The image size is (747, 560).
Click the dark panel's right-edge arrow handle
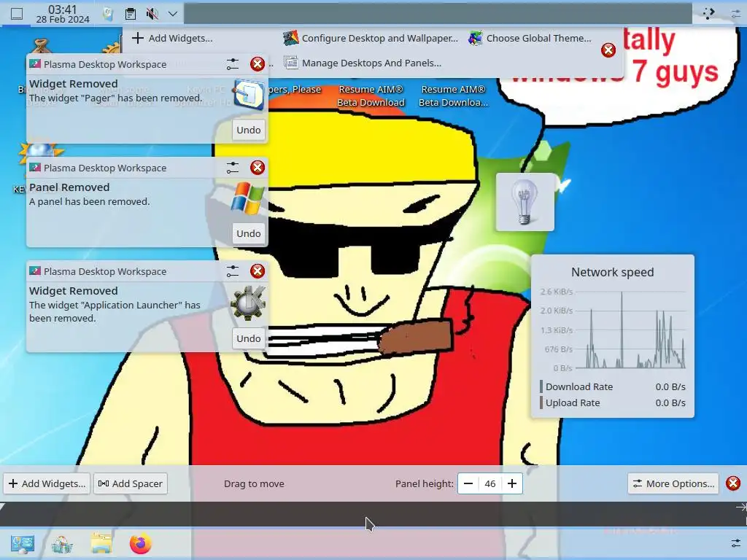point(741,507)
